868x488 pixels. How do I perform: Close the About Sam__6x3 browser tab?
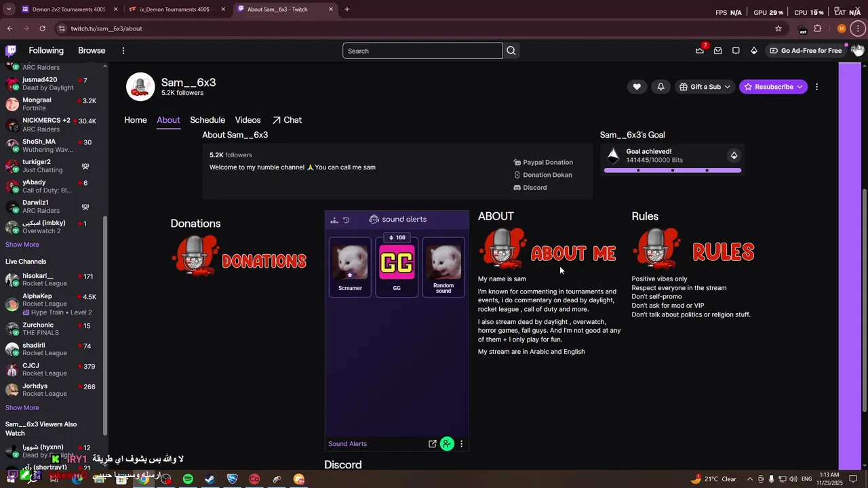click(x=331, y=9)
